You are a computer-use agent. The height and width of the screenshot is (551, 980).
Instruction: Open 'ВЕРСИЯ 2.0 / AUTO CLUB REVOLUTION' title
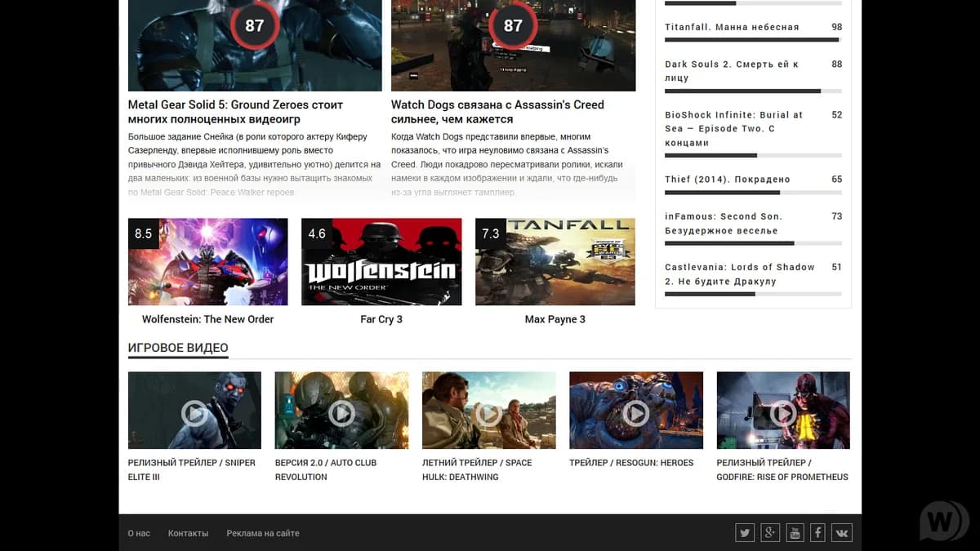point(326,469)
